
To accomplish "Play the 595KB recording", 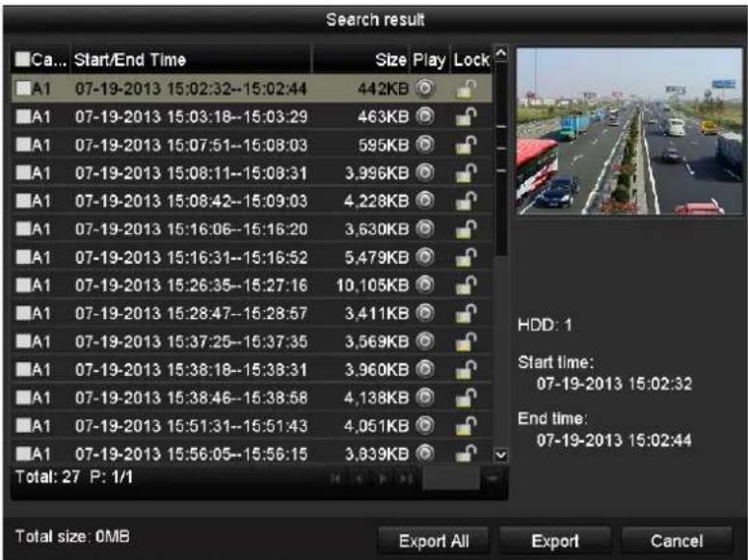I will (x=424, y=145).
